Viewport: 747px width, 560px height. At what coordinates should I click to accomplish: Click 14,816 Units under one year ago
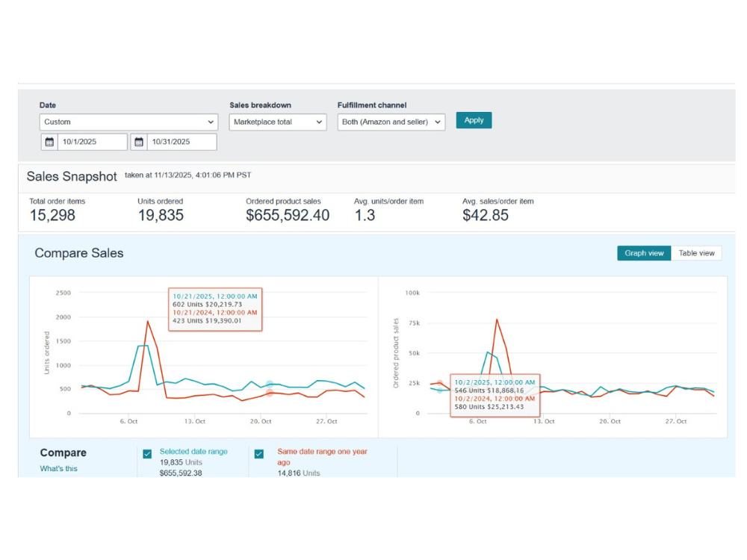(299, 473)
